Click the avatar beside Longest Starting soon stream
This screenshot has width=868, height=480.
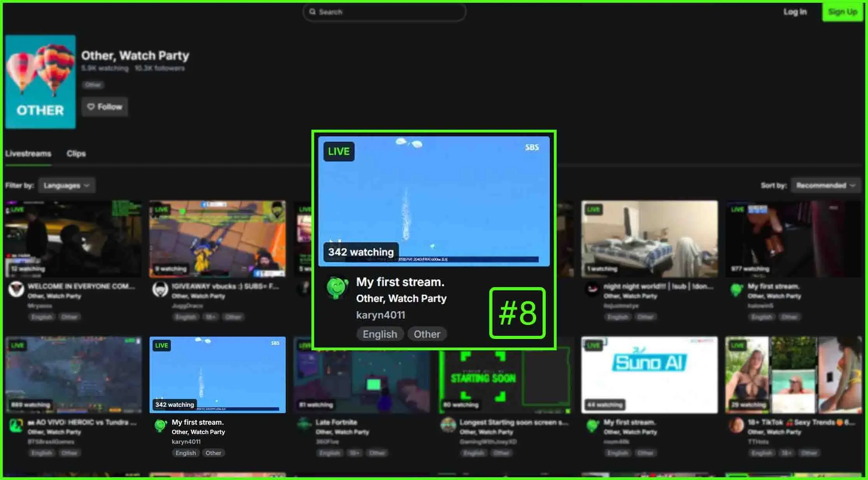point(448,425)
